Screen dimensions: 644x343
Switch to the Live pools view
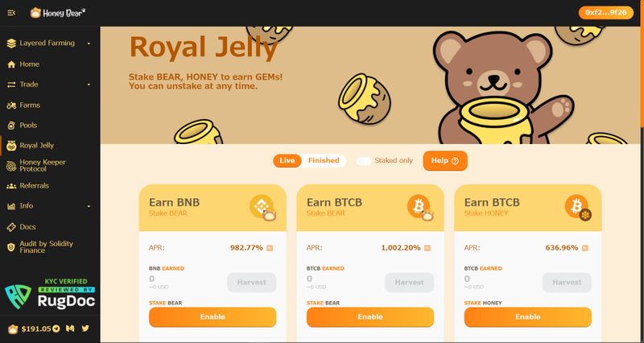(287, 160)
